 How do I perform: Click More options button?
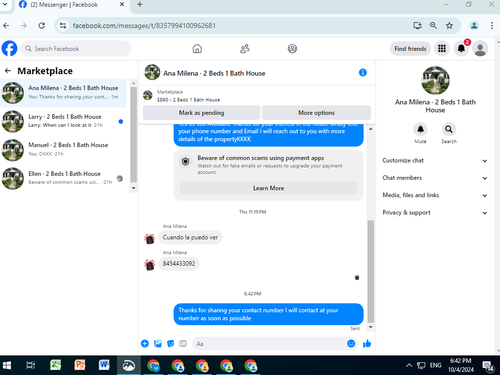coord(316,113)
